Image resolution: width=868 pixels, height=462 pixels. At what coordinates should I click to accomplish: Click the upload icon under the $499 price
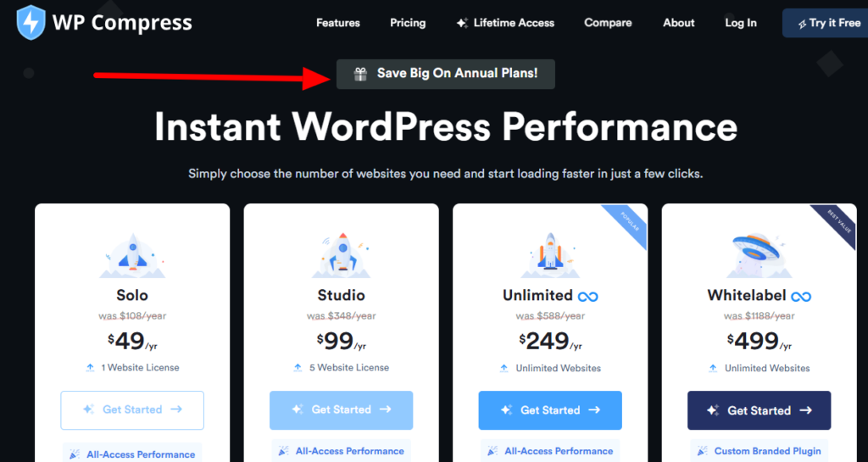[713, 368]
